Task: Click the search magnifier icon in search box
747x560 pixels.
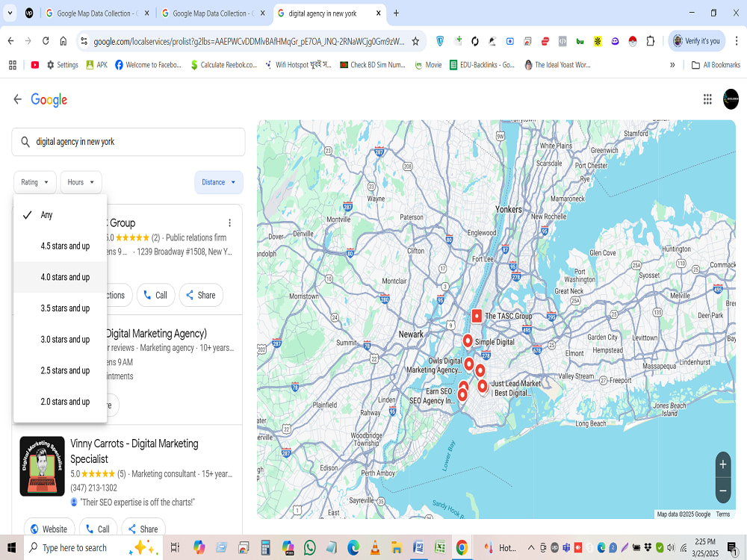Action: coord(25,141)
